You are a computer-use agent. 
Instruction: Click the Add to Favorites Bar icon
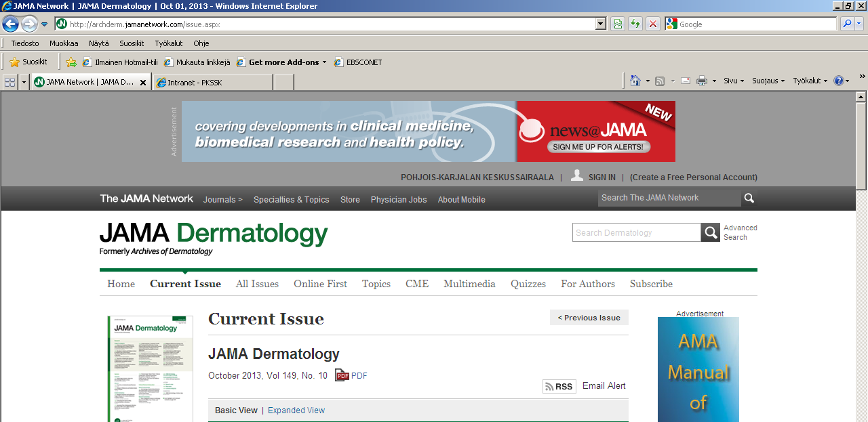pyautogui.click(x=71, y=62)
